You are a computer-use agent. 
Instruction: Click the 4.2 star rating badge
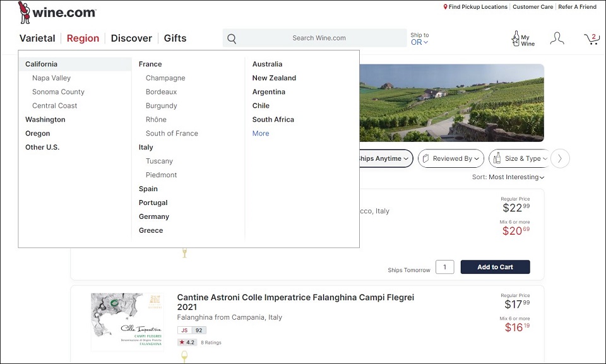pyautogui.click(x=187, y=343)
